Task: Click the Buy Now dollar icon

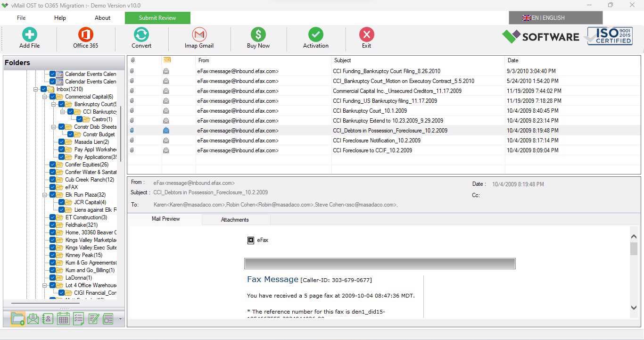Action: 258,34
